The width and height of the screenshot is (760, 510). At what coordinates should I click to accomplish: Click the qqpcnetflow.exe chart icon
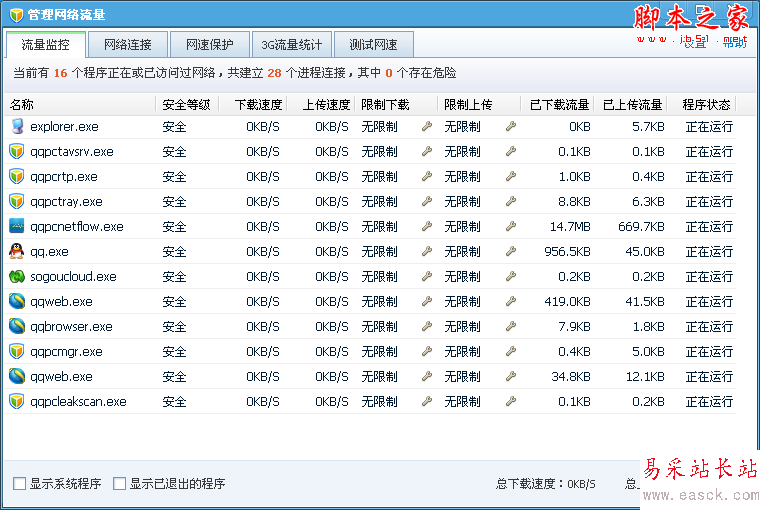pyautogui.click(x=16, y=226)
